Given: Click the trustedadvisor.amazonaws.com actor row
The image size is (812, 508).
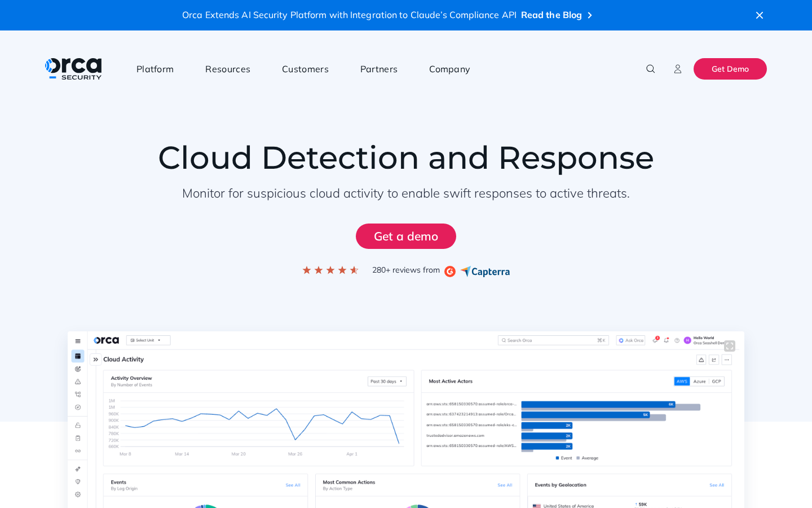Looking at the screenshot, I should pyautogui.click(x=456, y=436).
